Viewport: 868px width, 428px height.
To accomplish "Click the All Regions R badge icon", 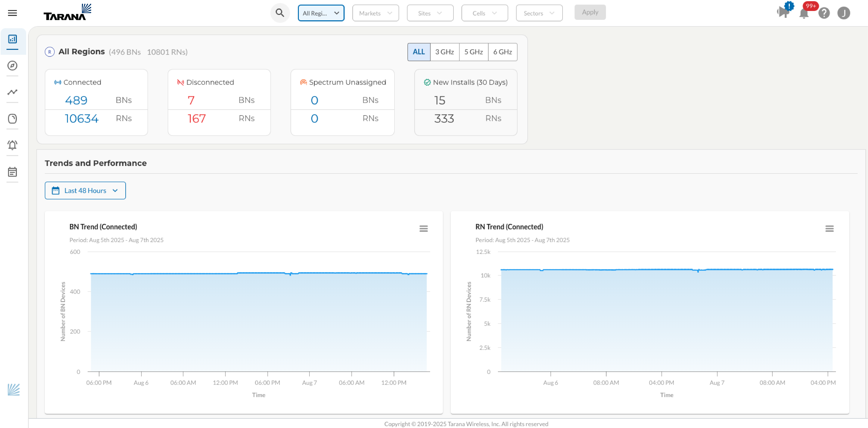I will (50, 52).
